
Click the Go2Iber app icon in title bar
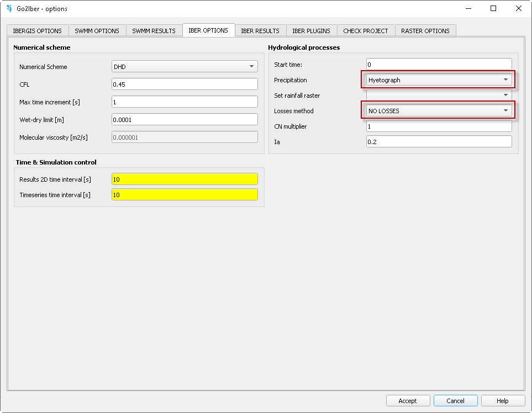9,8
